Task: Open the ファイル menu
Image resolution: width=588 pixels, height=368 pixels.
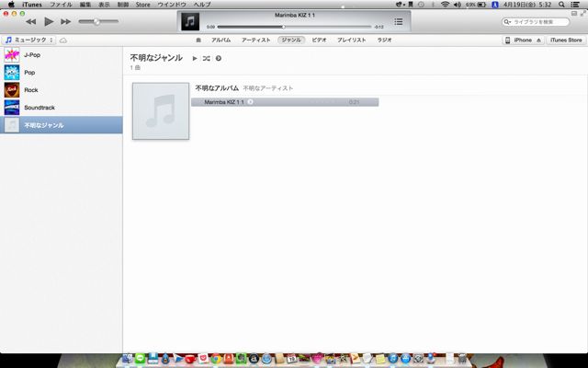Action: 61,5
